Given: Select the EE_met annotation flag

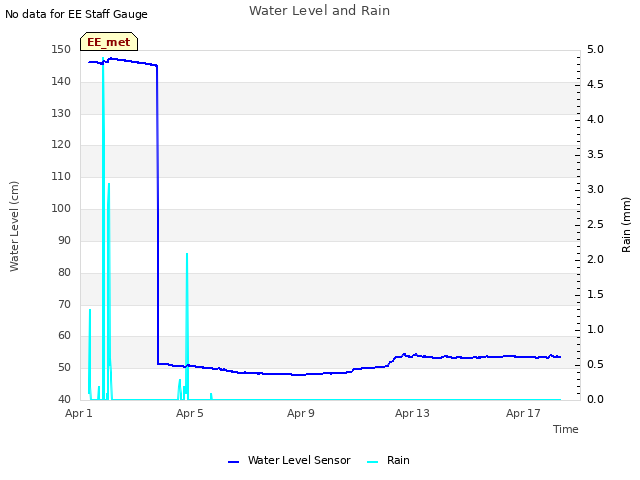Looking at the screenshot, I should 109,42.
